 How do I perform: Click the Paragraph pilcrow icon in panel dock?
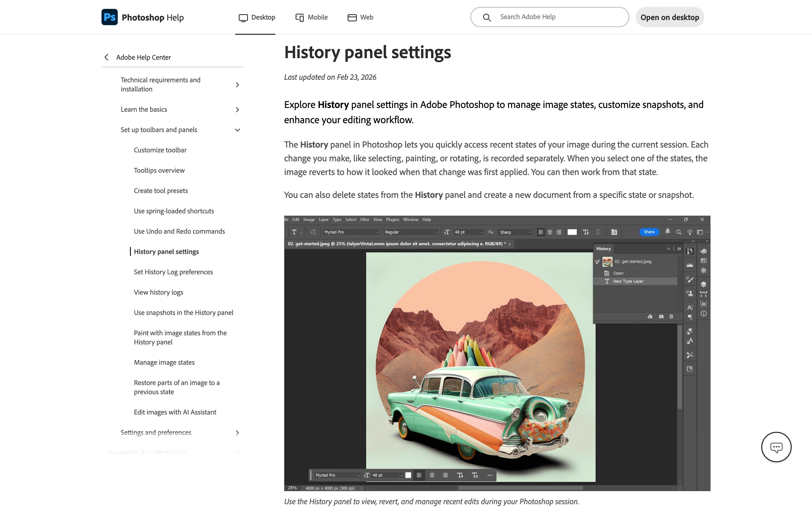coord(689,317)
